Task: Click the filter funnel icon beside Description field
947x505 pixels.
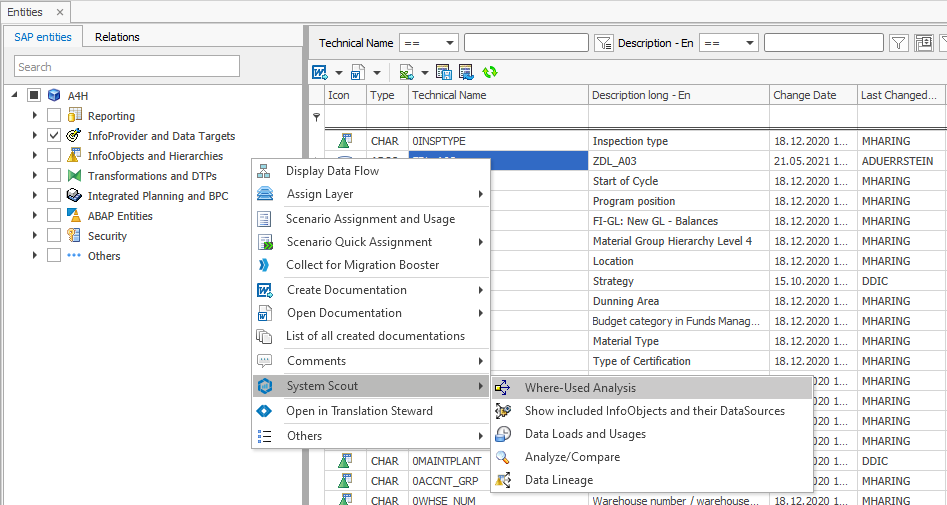Action: pyautogui.click(x=898, y=43)
